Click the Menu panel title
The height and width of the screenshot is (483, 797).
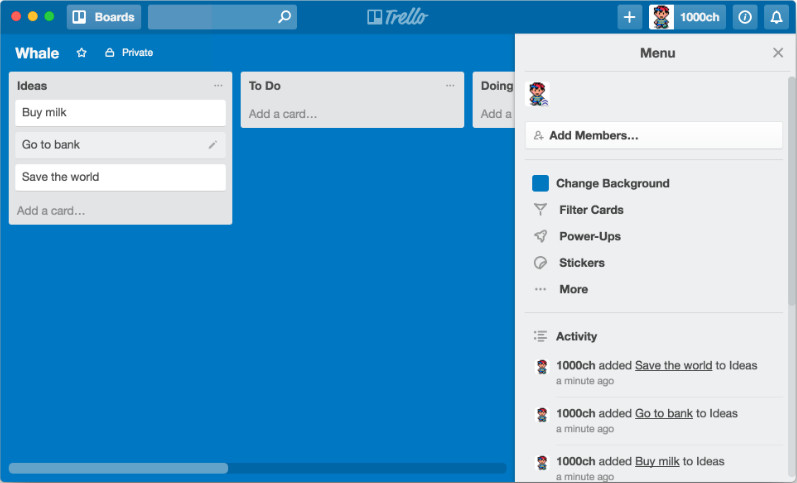point(657,53)
